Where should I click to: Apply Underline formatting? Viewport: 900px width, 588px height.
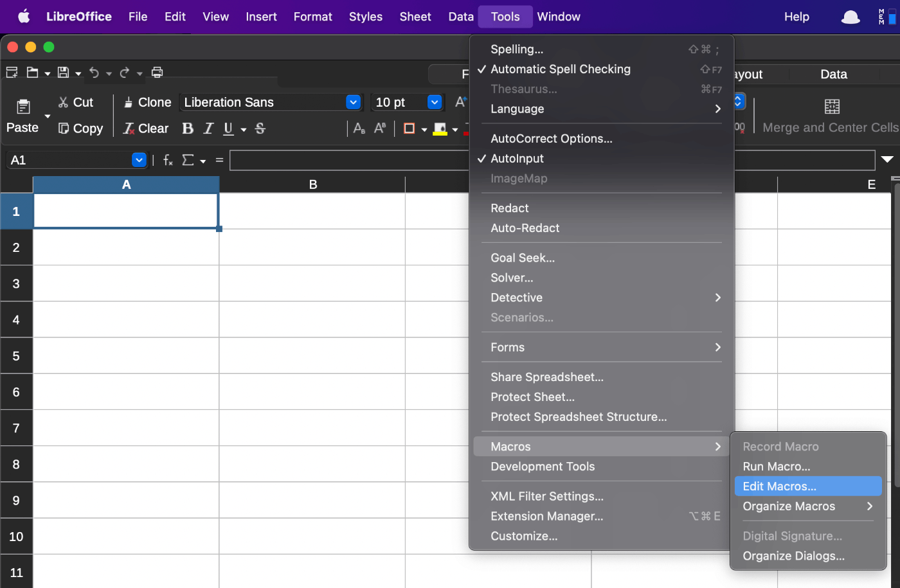[x=228, y=129]
